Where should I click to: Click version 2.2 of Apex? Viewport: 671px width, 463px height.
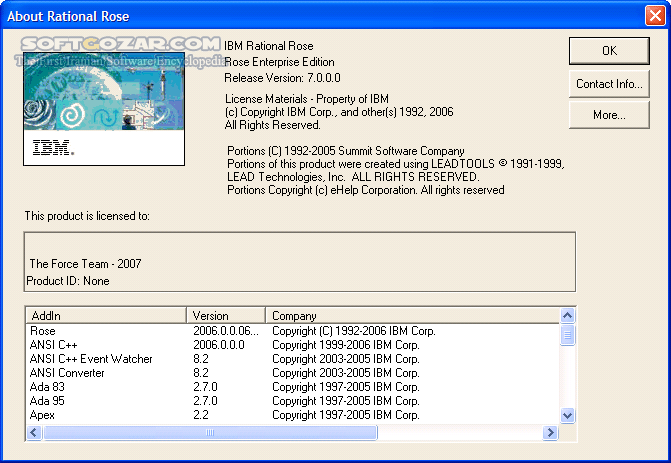point(201,415)
